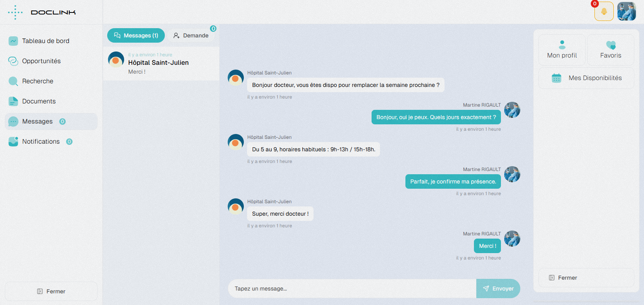This screenshot has height=305, width=644.
Task: Open Mon profil card
Action: tap(562, 50)
